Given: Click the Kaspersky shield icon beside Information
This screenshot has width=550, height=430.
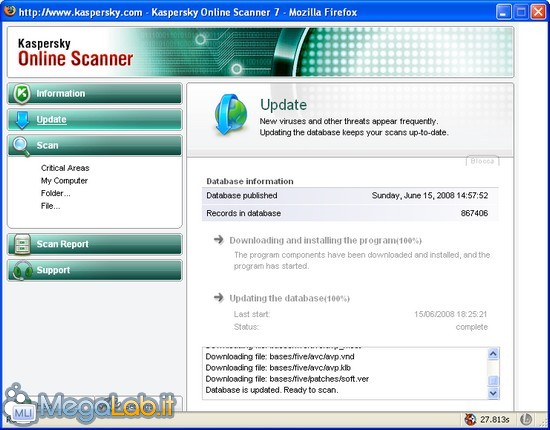Looking at the screenshot, I should click(x=22, y=94).
